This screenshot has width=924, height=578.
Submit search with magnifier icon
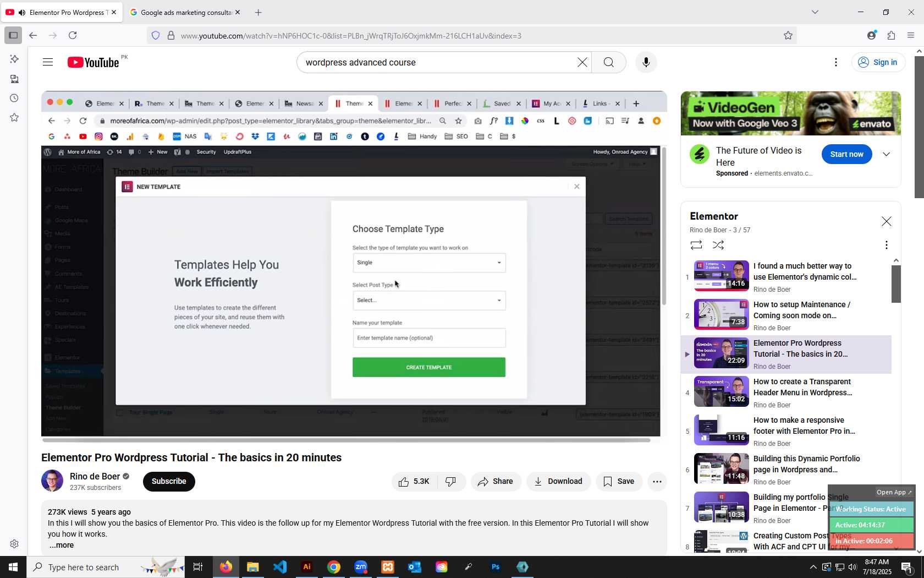[x=609, y=62]
